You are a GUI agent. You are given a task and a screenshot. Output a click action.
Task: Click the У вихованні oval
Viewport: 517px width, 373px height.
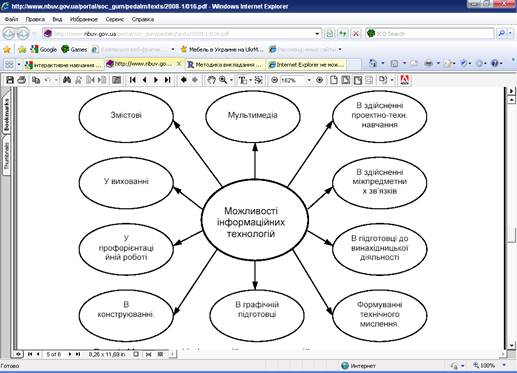(x=126, y=183)
